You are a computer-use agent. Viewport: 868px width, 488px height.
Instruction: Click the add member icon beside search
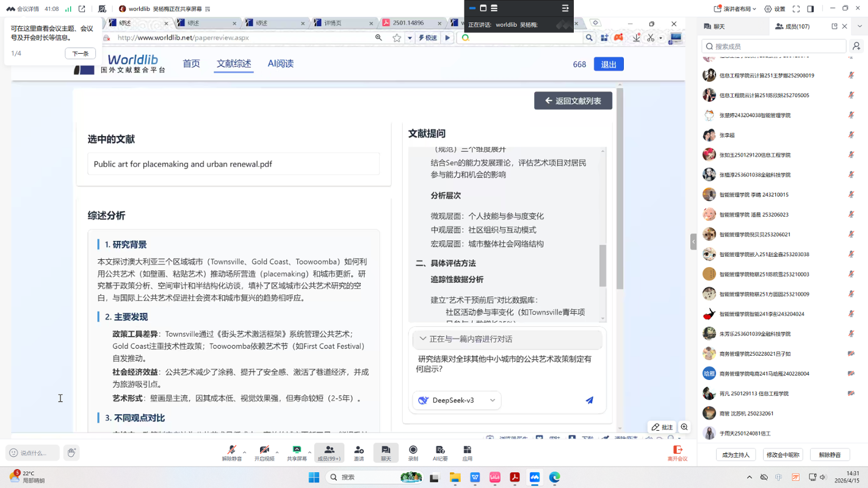(x=856, y=46)
